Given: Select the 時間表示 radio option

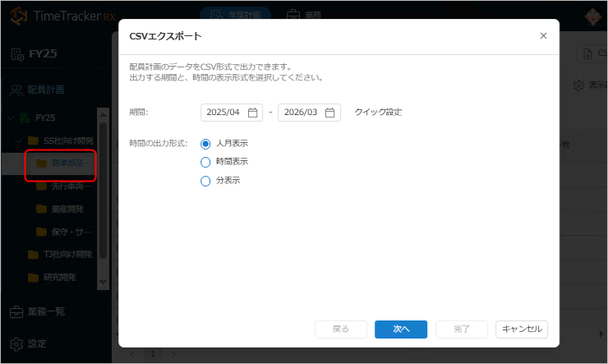Looking at the screenshot, I should coord(205,162).
